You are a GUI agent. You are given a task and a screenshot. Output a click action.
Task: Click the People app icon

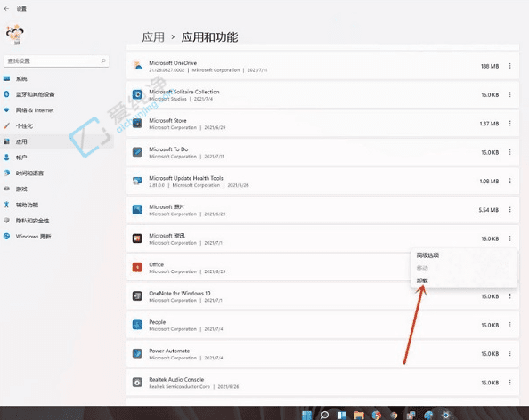pyautogui.click(x=137, y=325)
